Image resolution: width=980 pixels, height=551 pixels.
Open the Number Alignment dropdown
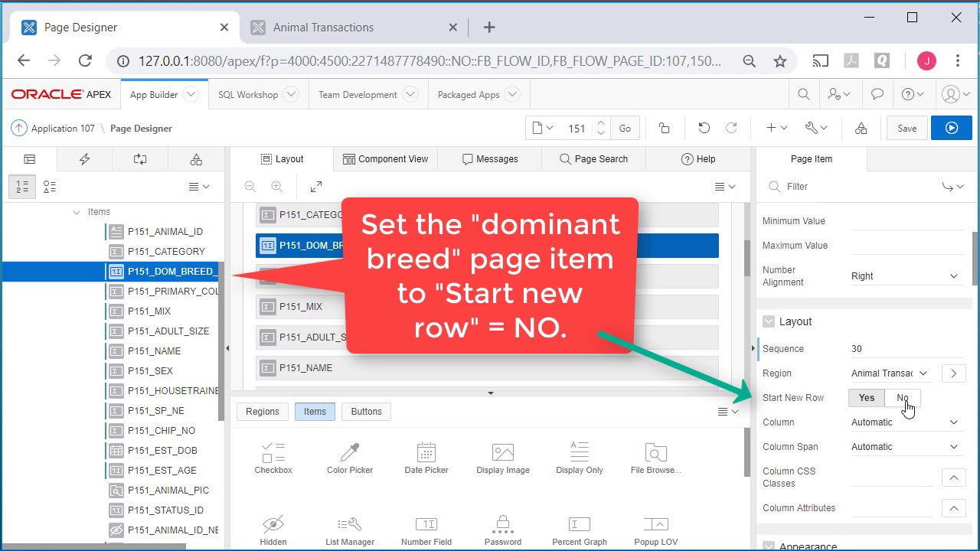(905, 276)
